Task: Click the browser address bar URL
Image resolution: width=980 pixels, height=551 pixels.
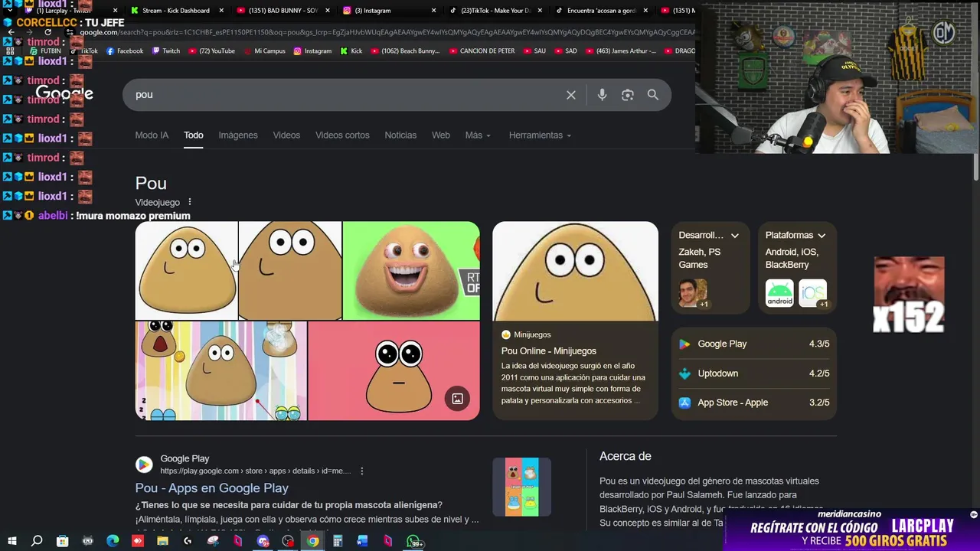Action: click(387, 32)
